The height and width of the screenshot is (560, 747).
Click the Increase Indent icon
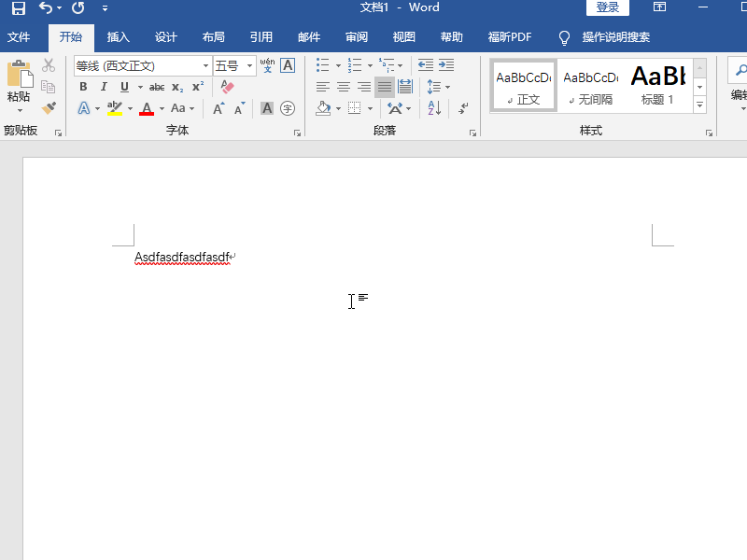(x=446, y=65)
